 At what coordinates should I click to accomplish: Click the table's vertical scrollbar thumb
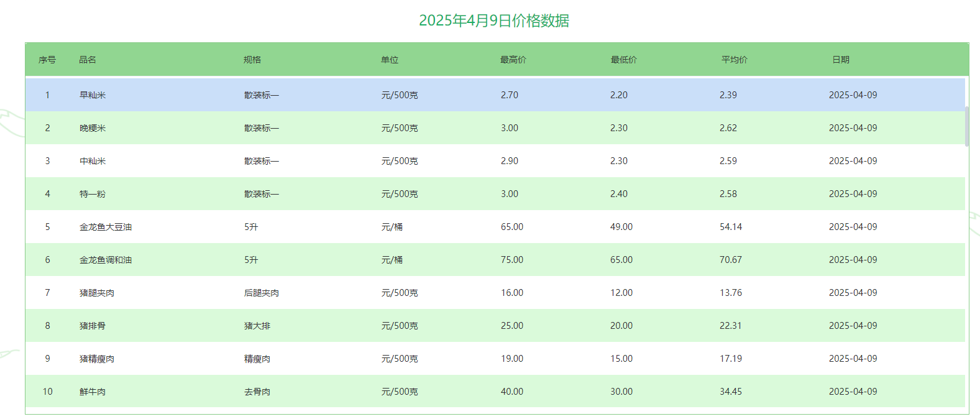[966, 126]
